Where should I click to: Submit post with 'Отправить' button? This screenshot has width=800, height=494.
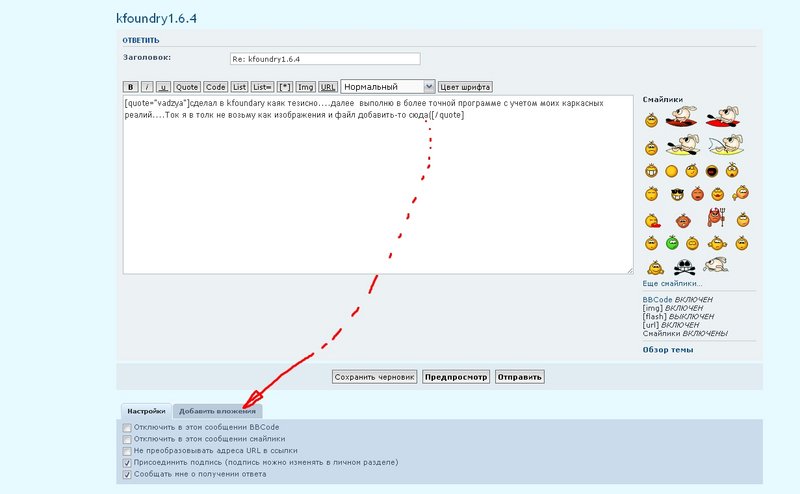[519, 377]
